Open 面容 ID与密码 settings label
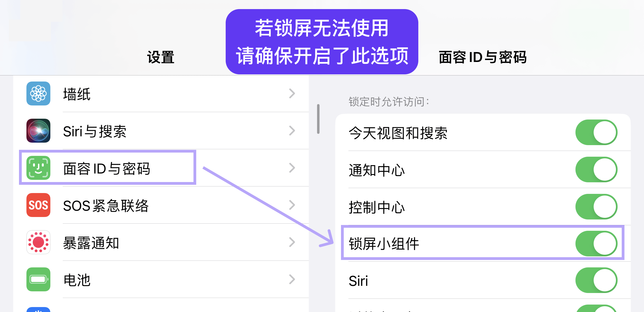 point(107,169)
